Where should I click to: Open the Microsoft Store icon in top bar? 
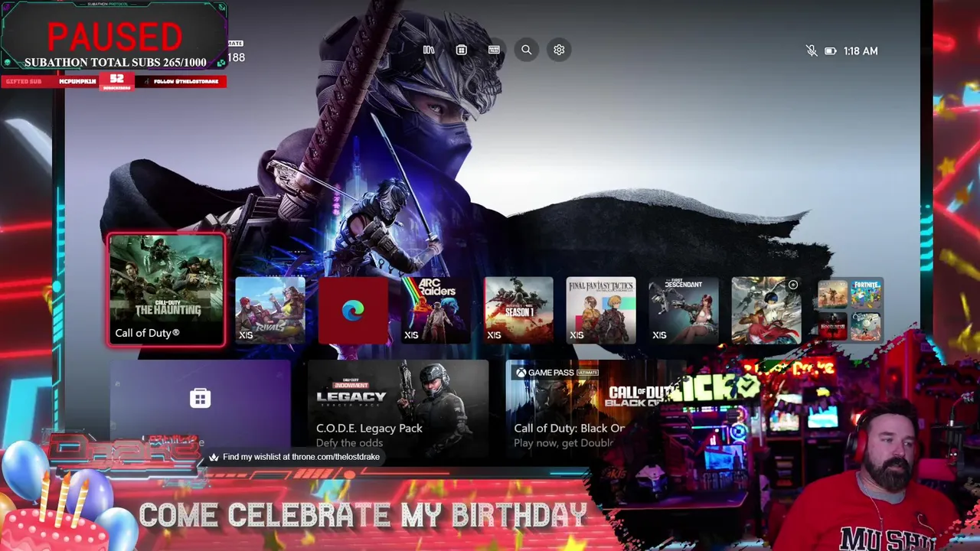[x=461, y=50]
